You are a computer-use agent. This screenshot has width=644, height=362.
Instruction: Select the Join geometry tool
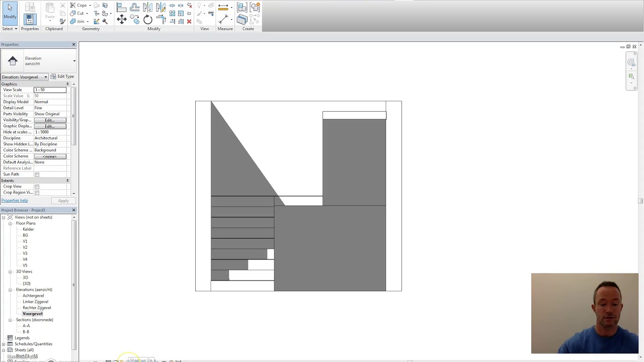click(x=78, y=21)
